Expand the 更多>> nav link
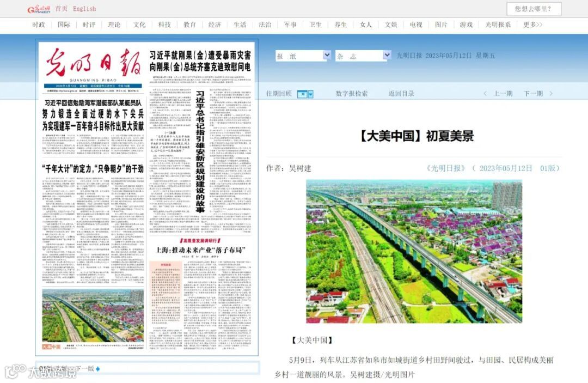The image size is (588, 383). pyautogui.click(x=533, y=25)
